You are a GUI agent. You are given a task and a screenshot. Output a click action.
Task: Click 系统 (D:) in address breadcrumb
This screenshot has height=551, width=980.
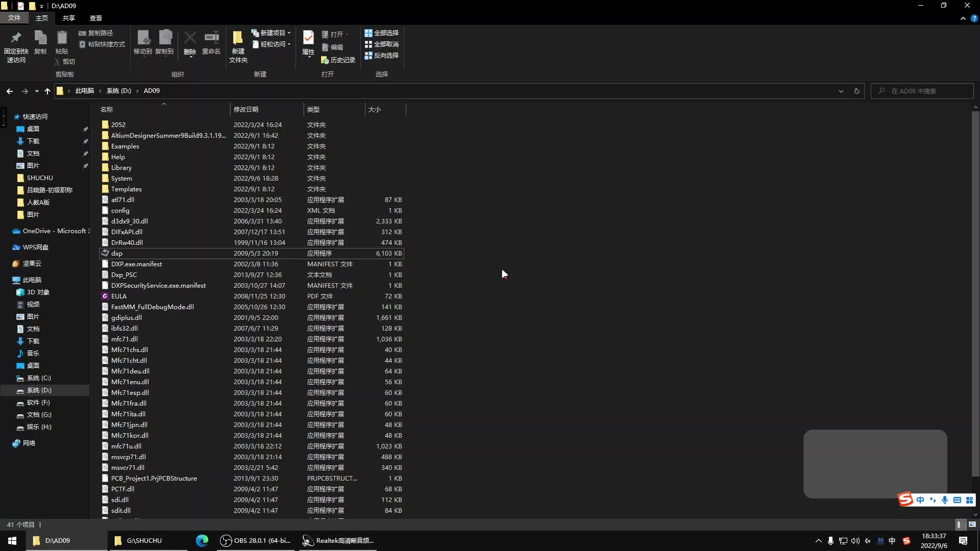119,91
